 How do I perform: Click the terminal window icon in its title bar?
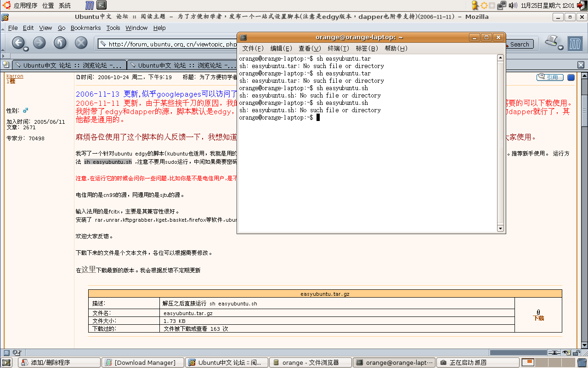pos(243,38)
